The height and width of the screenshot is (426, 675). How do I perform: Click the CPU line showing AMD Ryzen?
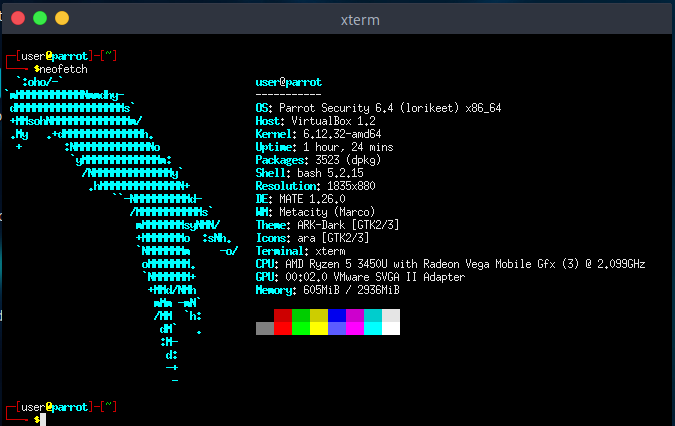coord(450,263)
